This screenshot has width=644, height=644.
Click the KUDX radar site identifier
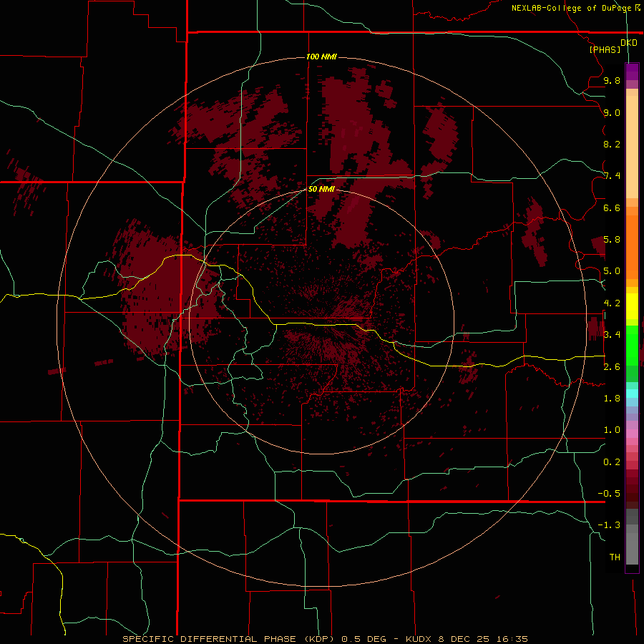[x=419, y=639]
